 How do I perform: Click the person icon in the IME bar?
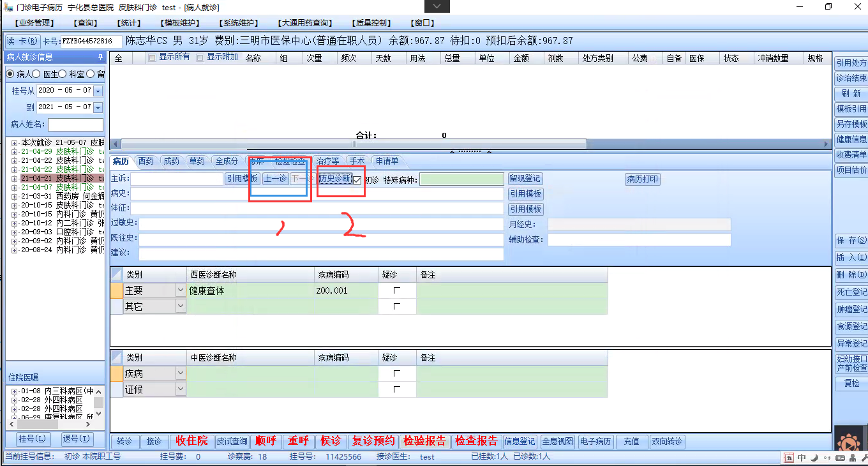click(851, 458)
